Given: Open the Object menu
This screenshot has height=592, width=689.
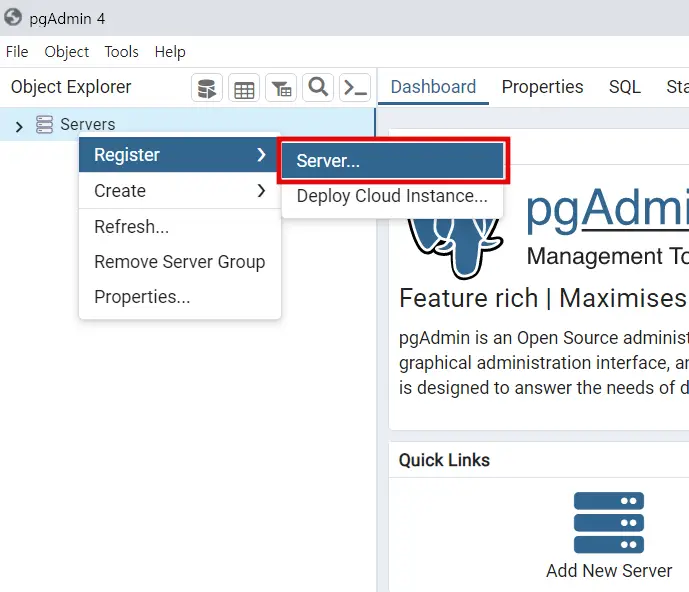Looking at the screenshot, I should [66, 52].
